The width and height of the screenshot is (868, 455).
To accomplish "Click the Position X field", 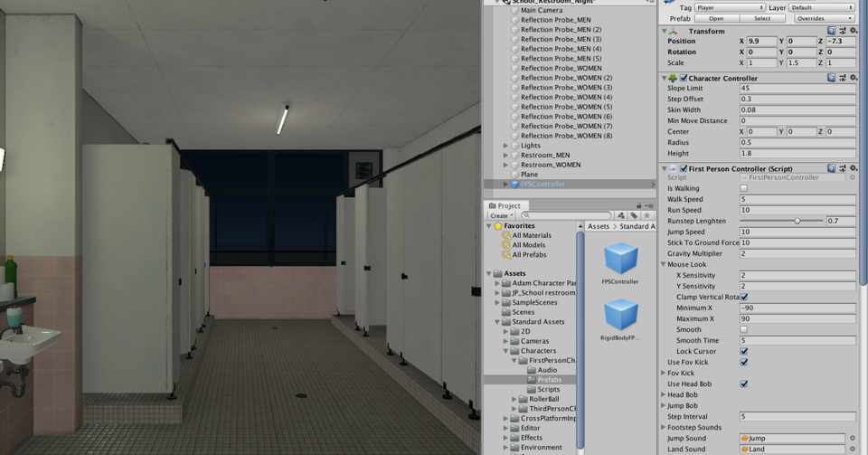I will 761,41.
